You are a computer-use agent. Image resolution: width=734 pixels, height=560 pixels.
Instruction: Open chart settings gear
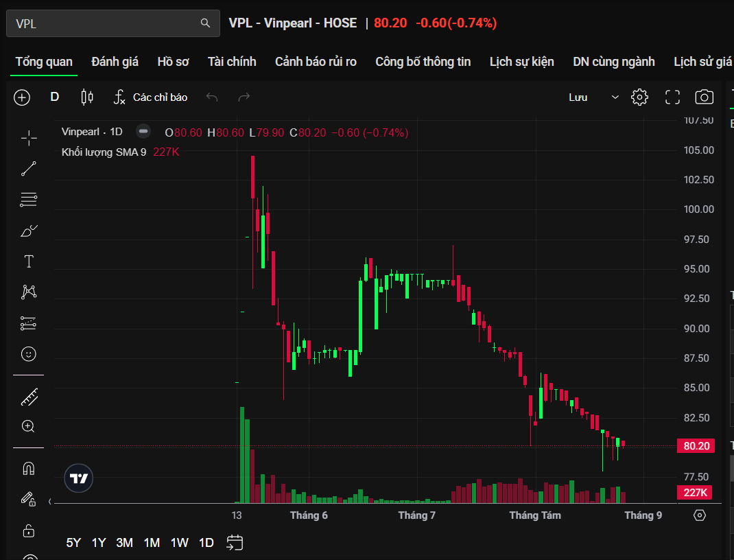639,97
